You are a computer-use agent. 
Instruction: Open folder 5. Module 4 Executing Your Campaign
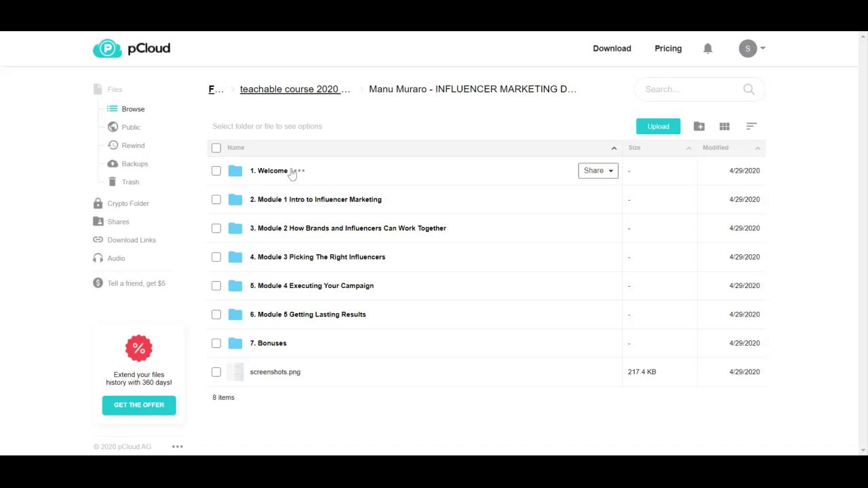coord(312,285)
